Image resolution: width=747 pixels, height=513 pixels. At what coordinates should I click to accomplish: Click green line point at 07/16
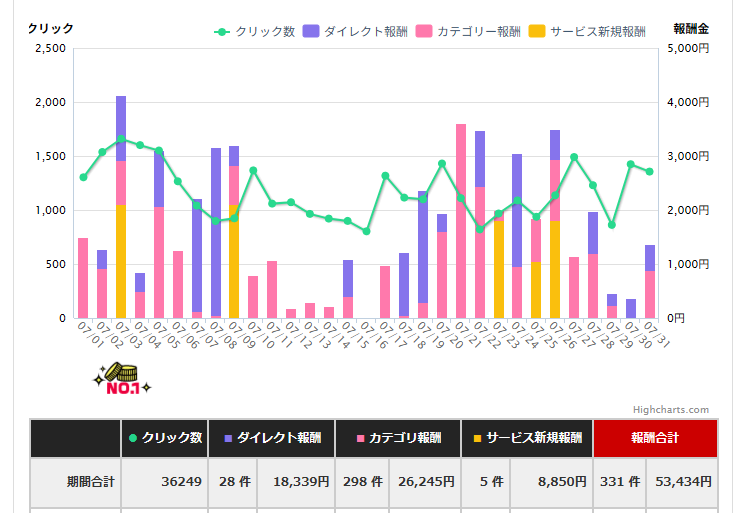pos(366,231)
